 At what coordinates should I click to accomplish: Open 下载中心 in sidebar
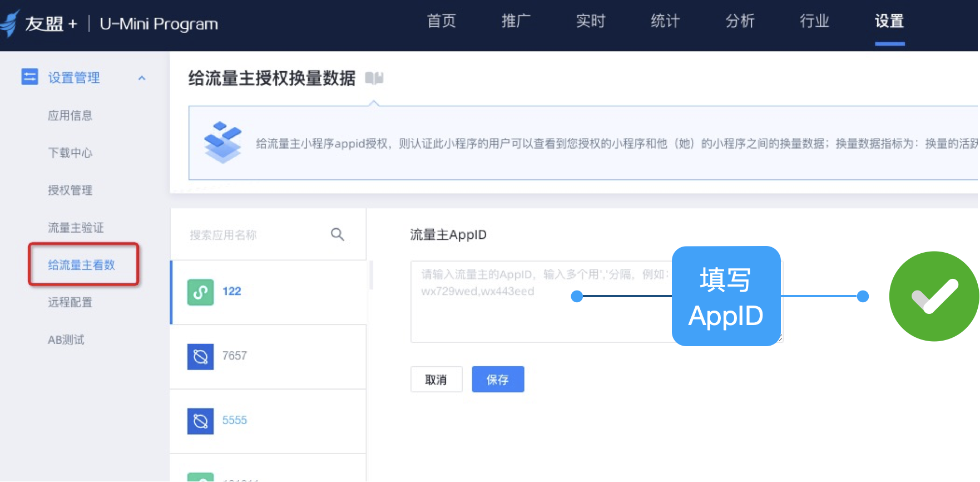(x=70, y=153)
